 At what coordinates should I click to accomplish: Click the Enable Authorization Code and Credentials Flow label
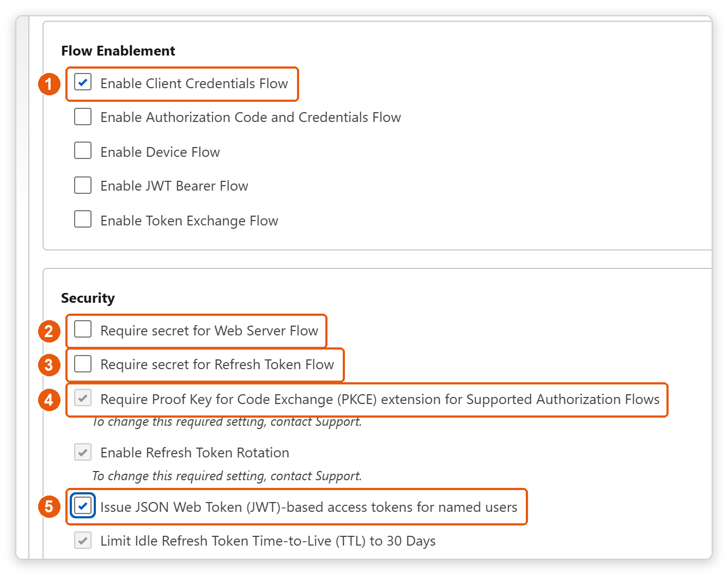point(251,117)
